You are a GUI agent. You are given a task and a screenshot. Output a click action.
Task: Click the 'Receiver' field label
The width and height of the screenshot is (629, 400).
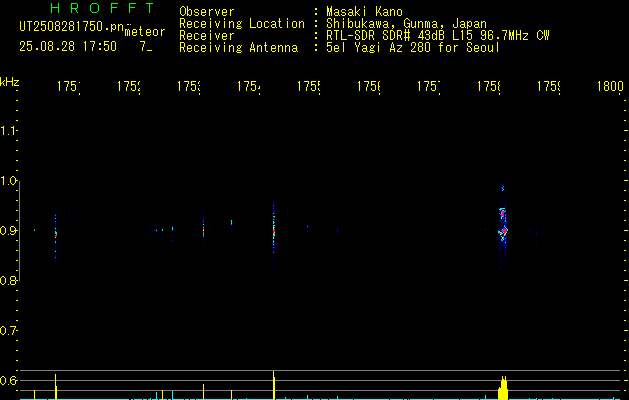207,36
